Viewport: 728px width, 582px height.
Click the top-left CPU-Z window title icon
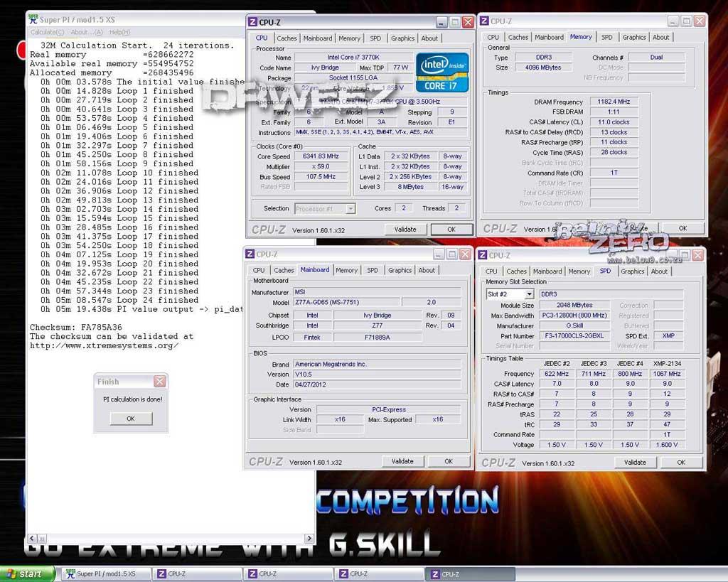[252, 22]
